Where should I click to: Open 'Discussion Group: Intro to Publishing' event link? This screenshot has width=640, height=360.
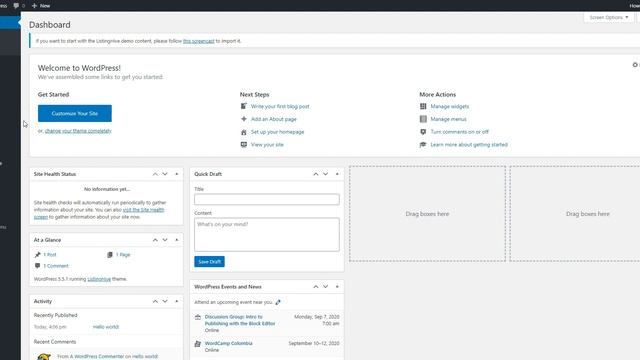coord(240,320)
